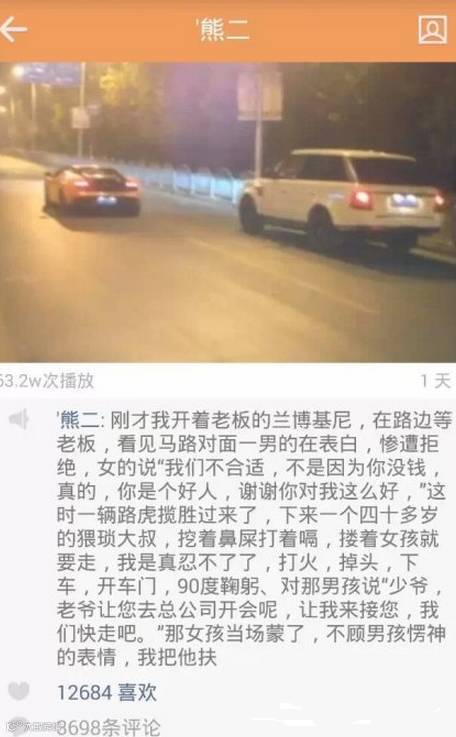
Task: Click the 1天 timestamp label
Action: [x=436, y=381]
